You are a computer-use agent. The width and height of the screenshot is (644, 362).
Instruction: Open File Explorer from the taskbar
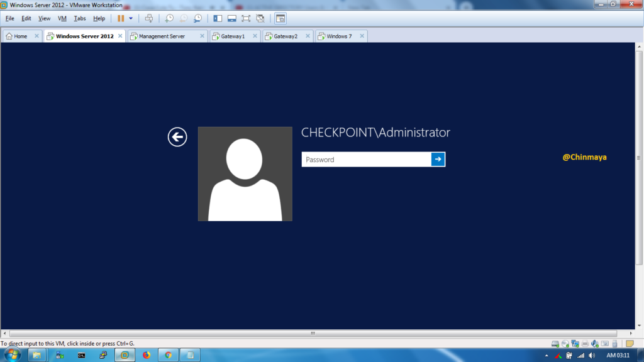point(36,355)
